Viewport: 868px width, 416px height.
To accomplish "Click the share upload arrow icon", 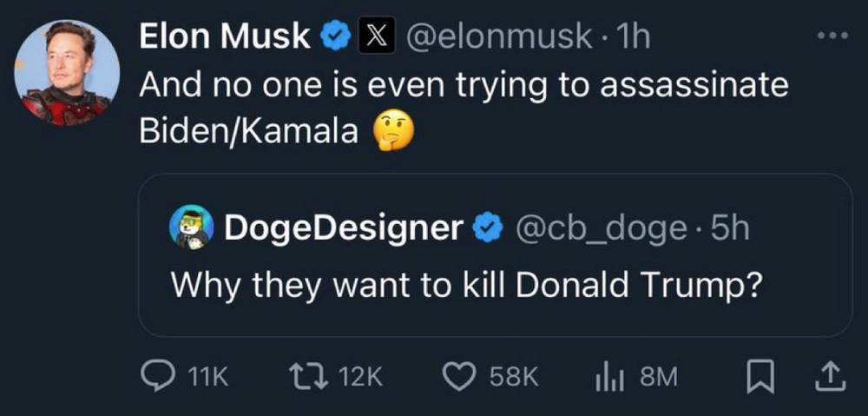I will click(x=829, y=376).
